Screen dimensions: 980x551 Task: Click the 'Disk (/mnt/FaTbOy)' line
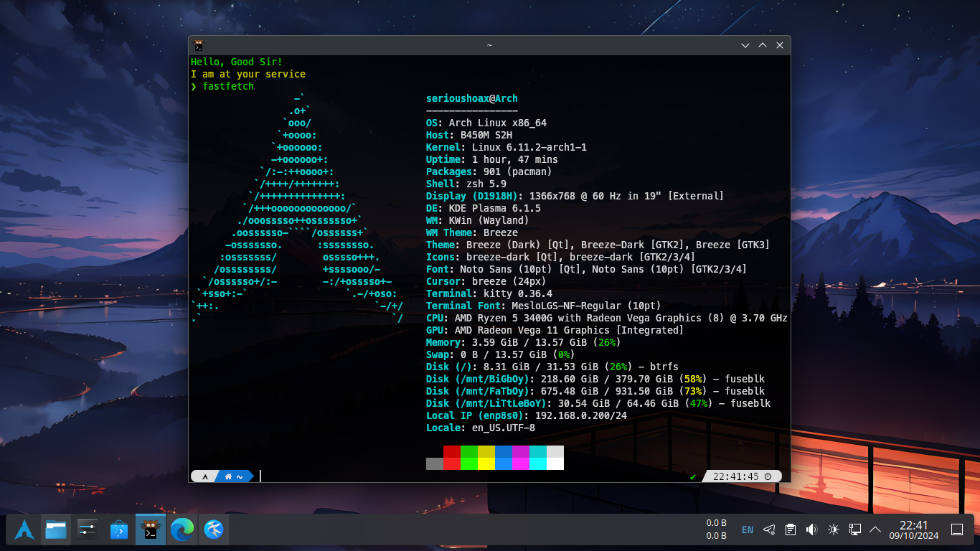(595, 391)
